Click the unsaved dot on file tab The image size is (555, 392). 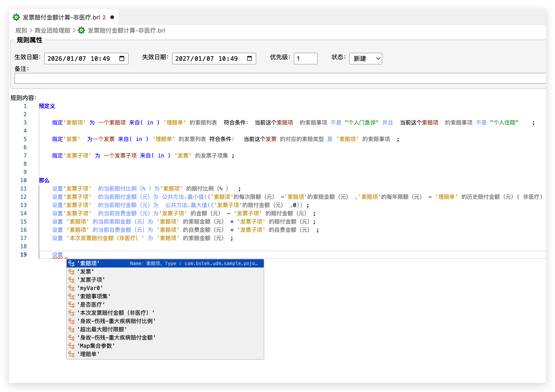click(112, 17)
